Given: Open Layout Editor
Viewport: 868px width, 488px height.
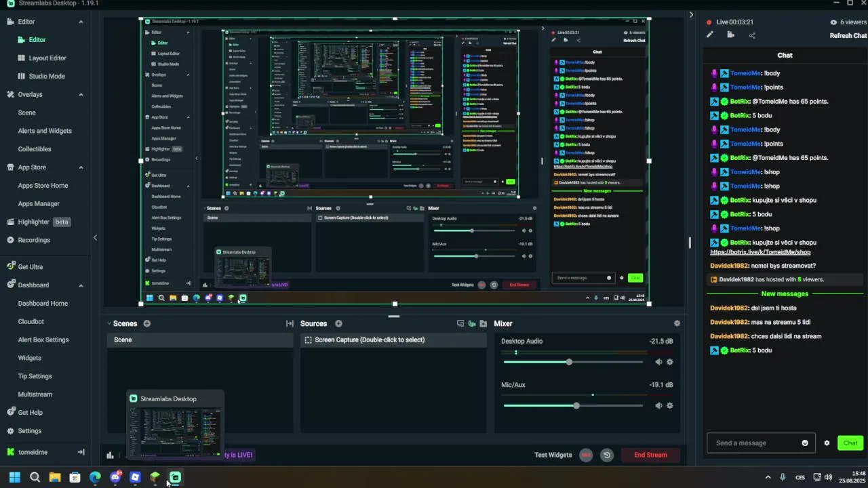Looking at the screenshot, I should (x=47, y=58).
